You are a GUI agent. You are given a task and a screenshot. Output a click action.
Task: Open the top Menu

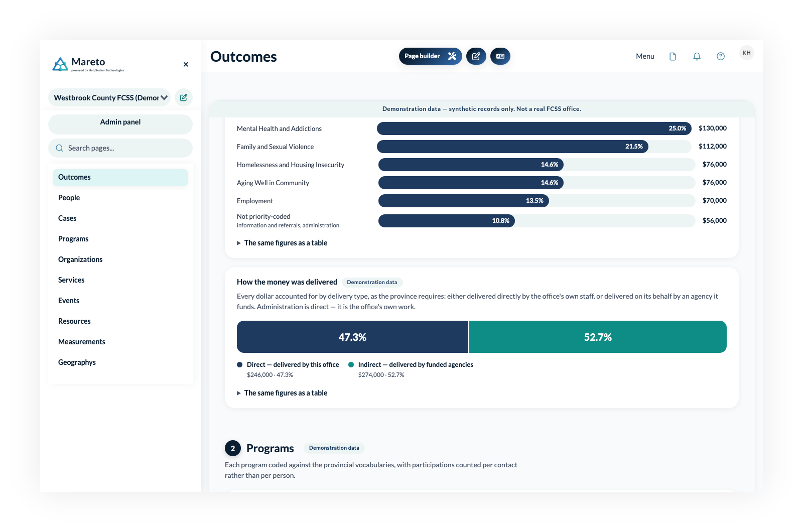coord(645,56)
